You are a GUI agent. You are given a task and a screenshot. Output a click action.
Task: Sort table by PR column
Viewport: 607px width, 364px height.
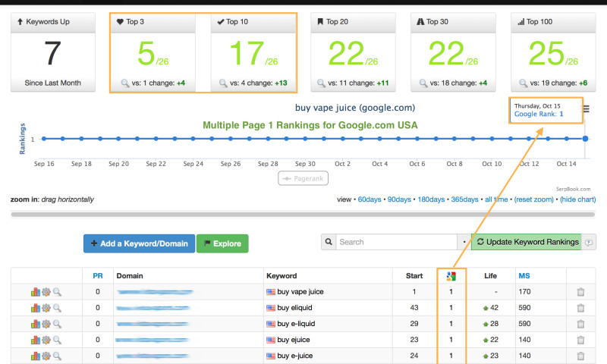click(97, 276)
